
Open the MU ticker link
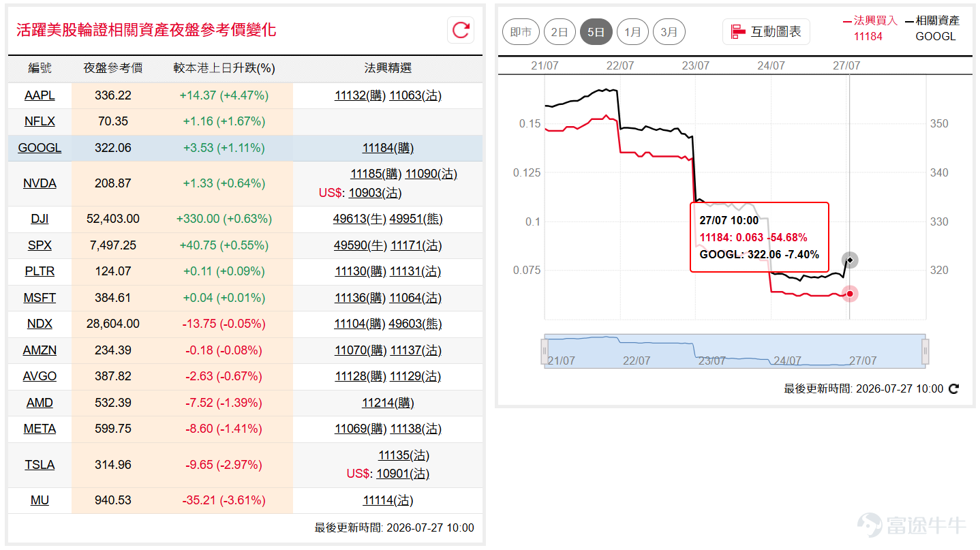40,500
